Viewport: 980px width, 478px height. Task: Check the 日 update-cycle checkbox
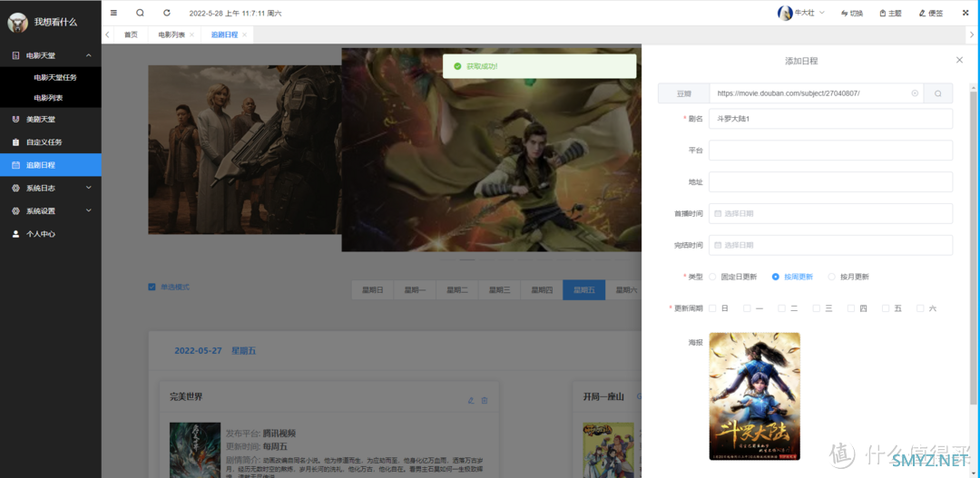coord(712,308)
